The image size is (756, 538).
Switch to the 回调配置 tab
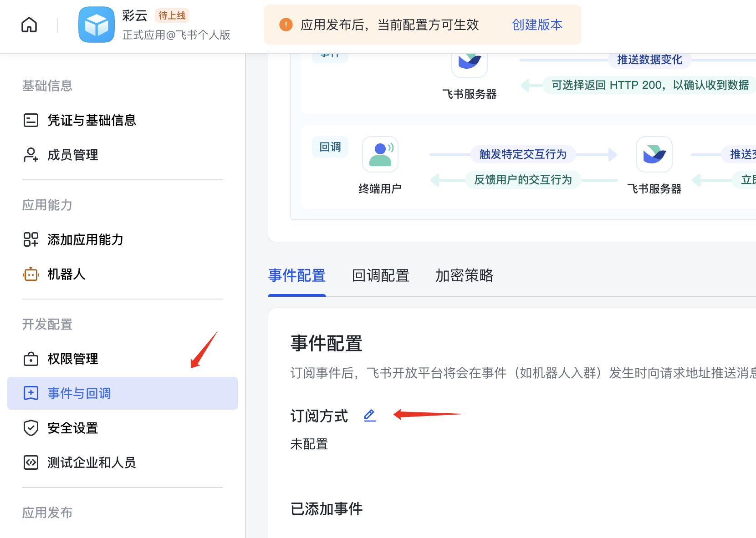point(380,276)
